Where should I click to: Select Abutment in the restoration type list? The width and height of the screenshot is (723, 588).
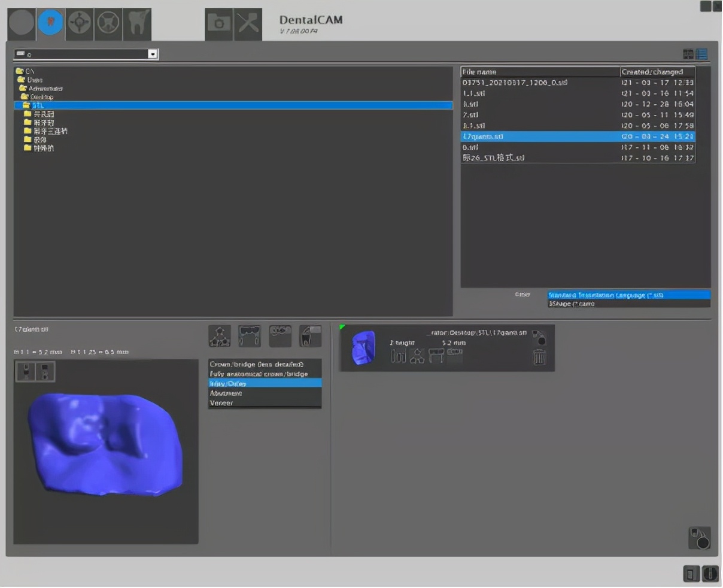tap(226, 393)
